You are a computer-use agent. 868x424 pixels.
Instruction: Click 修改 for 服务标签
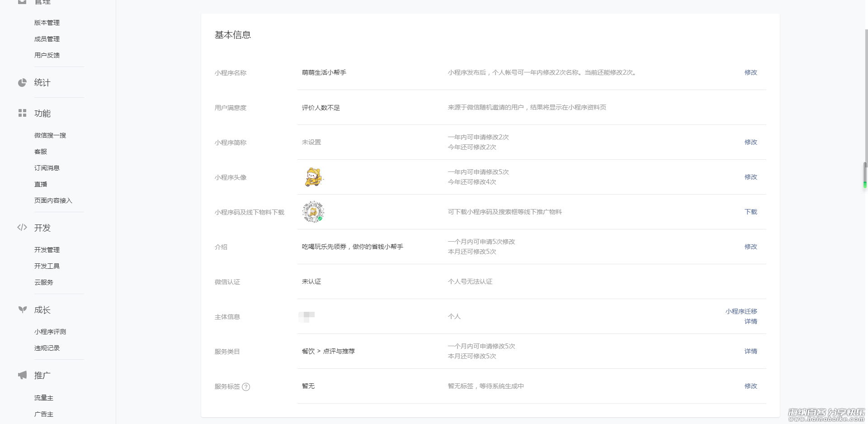click(751, 386)
